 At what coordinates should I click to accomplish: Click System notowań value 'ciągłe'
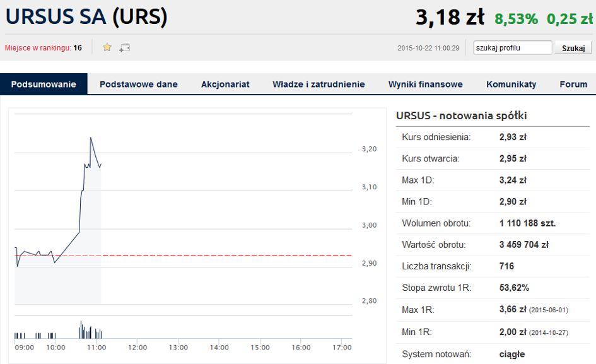pos(512,354)
